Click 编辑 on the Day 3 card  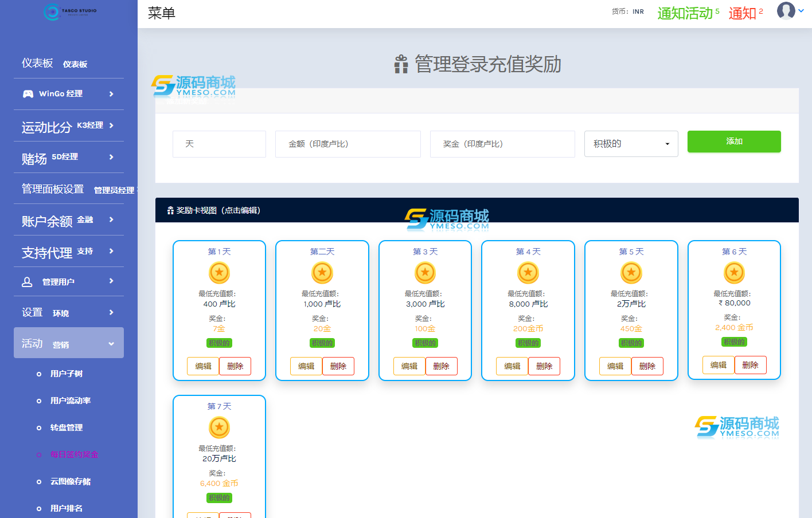pos(409,366)
